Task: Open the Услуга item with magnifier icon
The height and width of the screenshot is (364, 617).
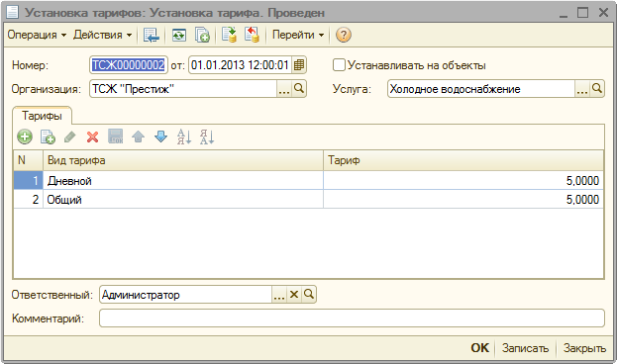Action: [x=597, y=89]
